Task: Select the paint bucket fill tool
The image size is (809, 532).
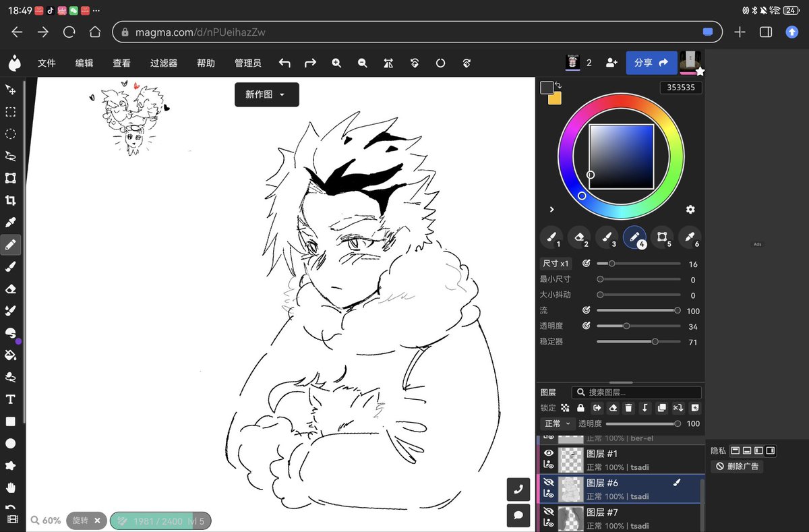Action: [x=11, y=355]
